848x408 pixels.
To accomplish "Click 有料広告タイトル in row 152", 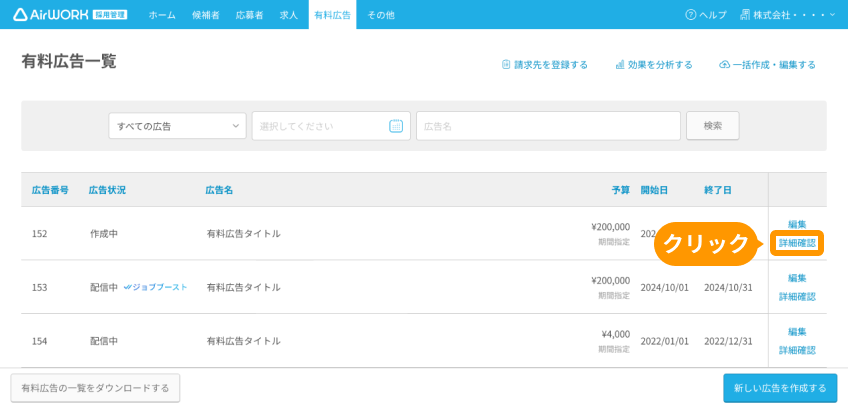I will coord(243,234).
